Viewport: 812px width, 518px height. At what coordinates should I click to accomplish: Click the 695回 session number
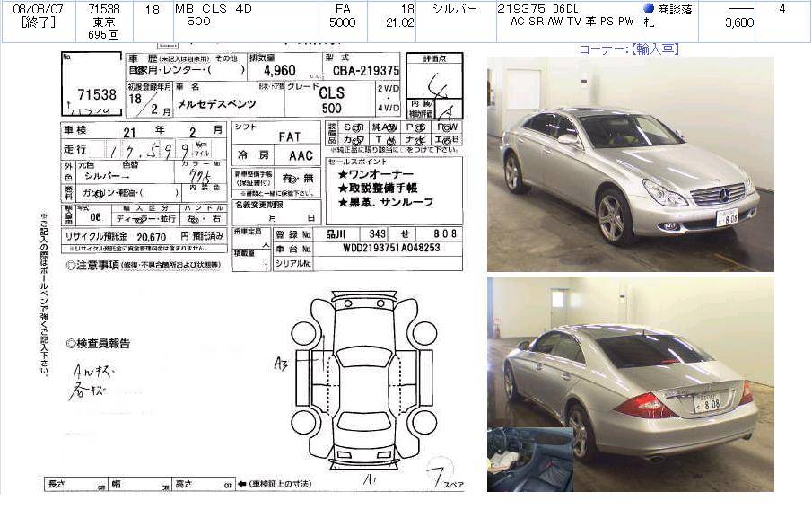[104, 35]
